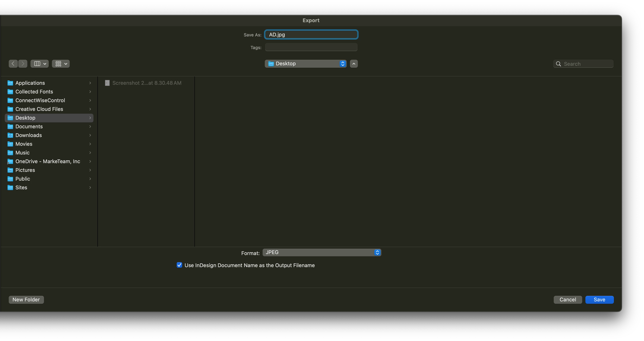The image size is (644, 341).
Task: Open the Desktop location popup
Action: point(306,64)
